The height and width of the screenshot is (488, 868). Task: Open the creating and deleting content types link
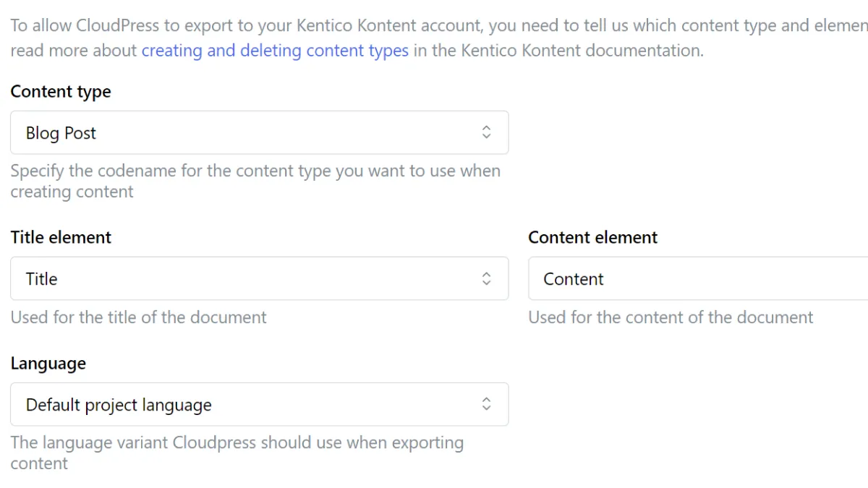point(275,51)
